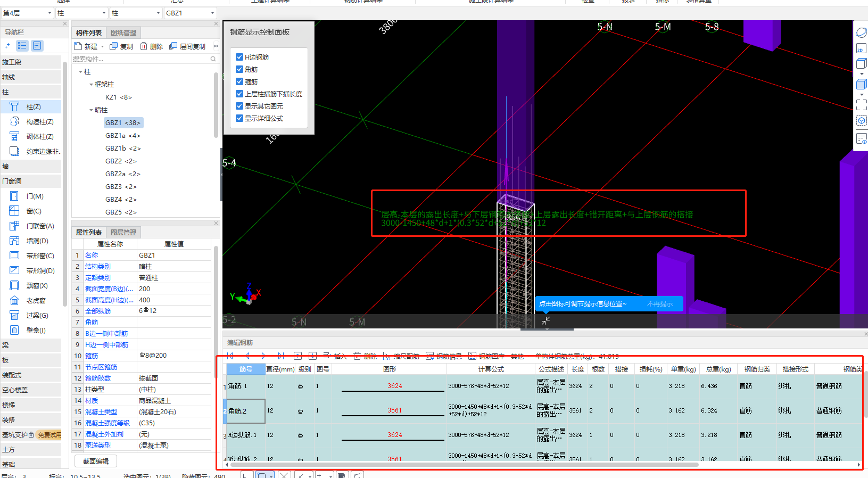
Task: Click the 钢筋信息 button
Action: pos(444,356)
